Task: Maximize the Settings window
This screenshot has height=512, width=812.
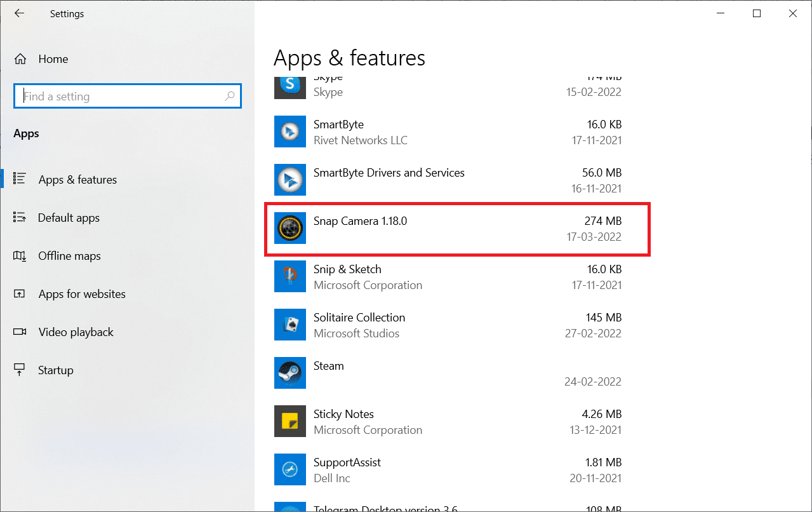Action: [x=756, y=13]
